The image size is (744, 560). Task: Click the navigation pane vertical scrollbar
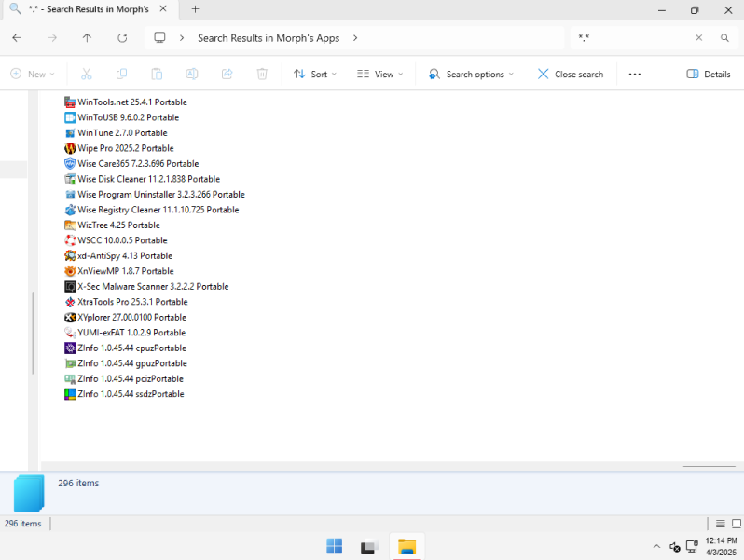pos(33,333)
